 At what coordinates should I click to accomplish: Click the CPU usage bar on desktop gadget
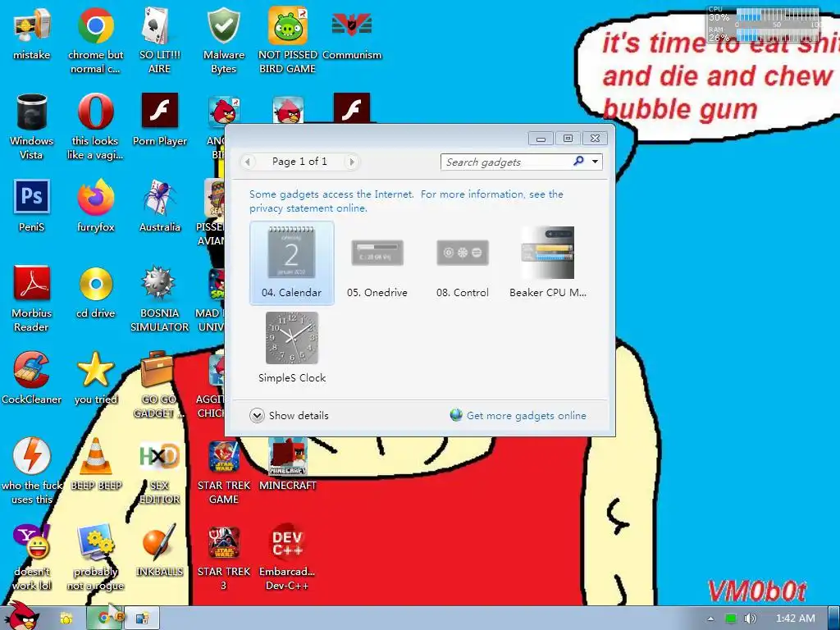point(778,16)
